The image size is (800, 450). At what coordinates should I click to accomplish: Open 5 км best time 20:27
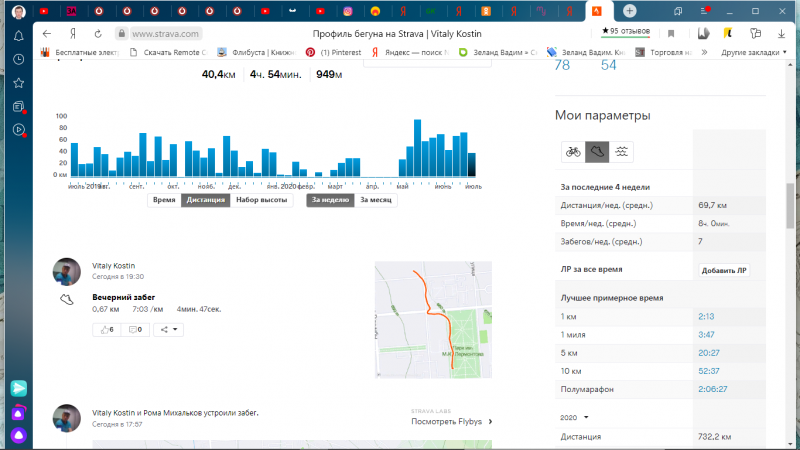[709, 353]
